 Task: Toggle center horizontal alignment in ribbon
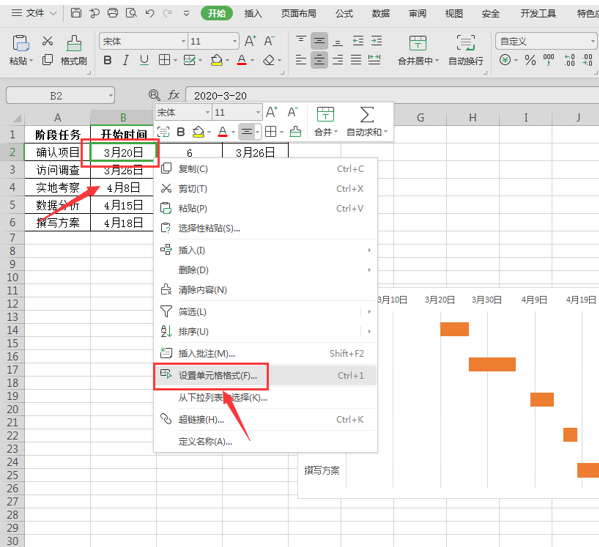click(319, 60)
